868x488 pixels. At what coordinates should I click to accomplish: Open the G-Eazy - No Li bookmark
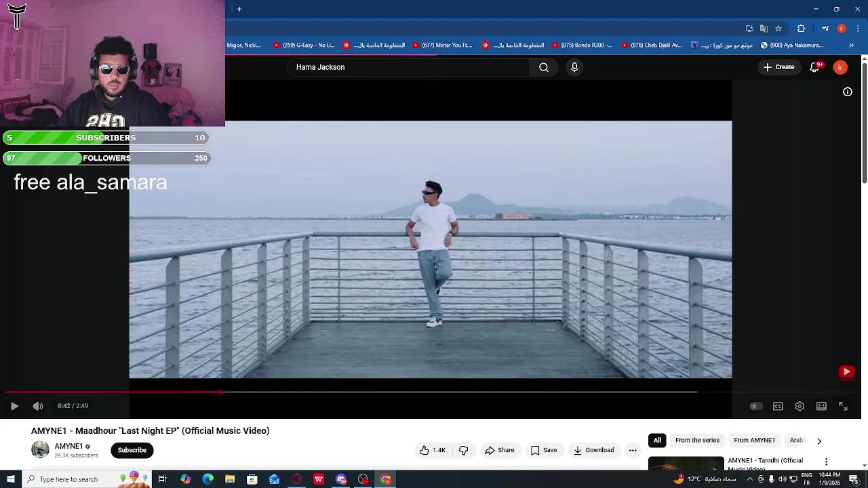[x=304, y=45]
